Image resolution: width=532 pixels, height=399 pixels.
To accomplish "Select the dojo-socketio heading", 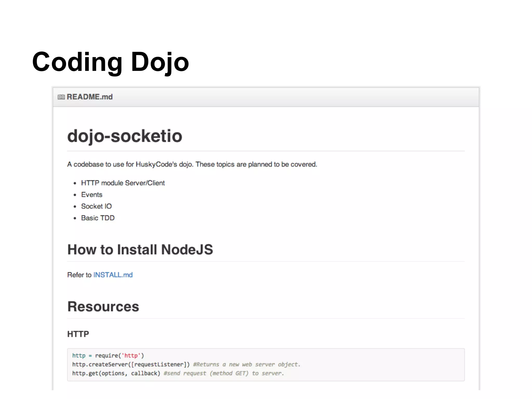I will click(x=125, y=136).
